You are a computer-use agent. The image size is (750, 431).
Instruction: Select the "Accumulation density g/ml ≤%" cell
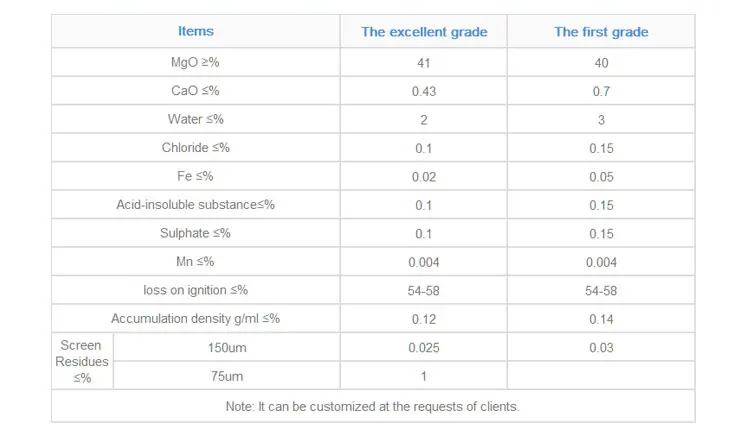click(195, 319)
